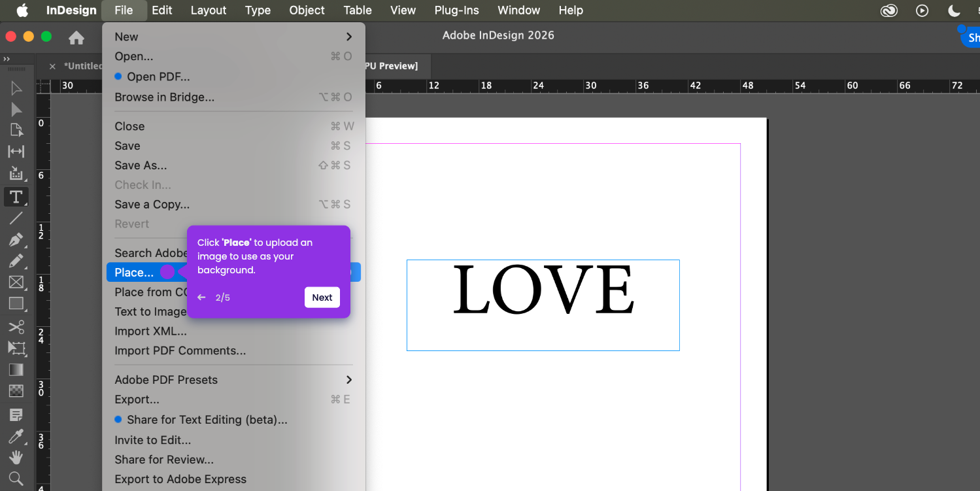Open the Apple menu
The width and height of the screenshot is (980, 491).
[22, 10]
